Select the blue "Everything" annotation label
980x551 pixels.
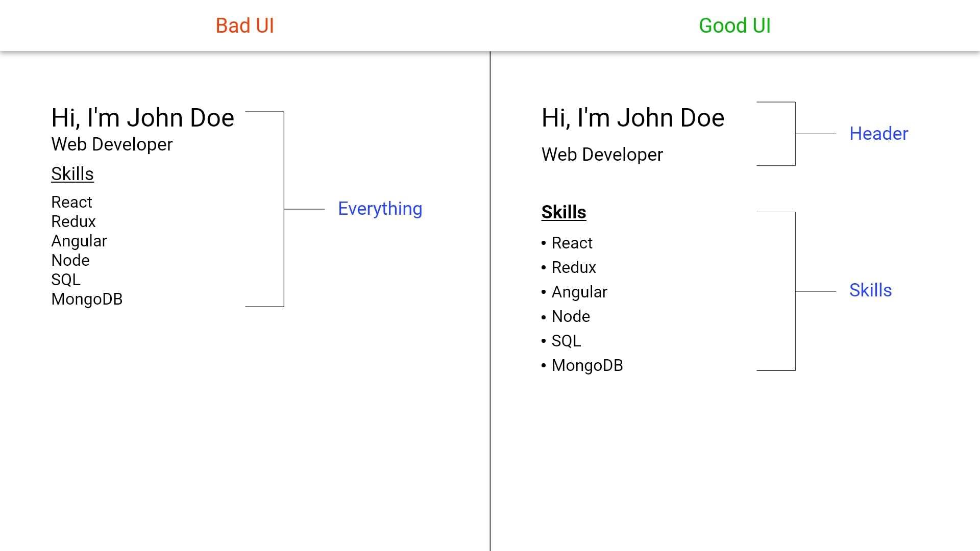pyautogui.click(x=380, y=209)
